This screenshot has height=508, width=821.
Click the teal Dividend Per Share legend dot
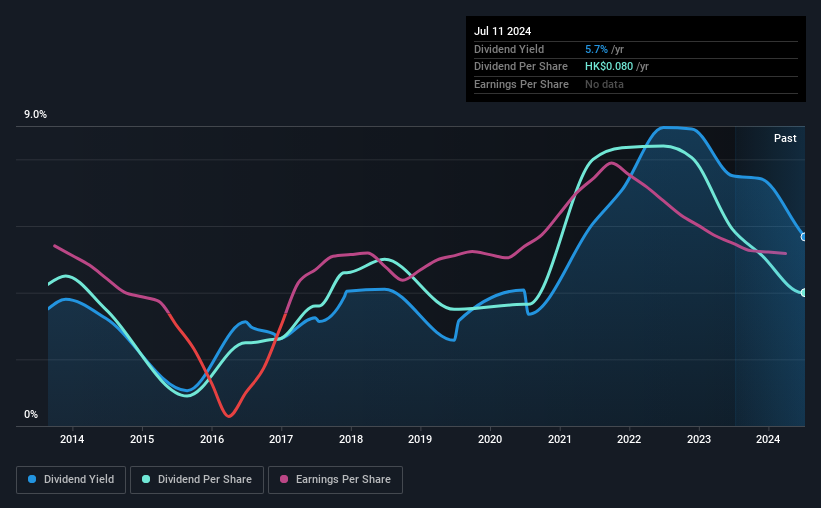(x=146, y=479)
